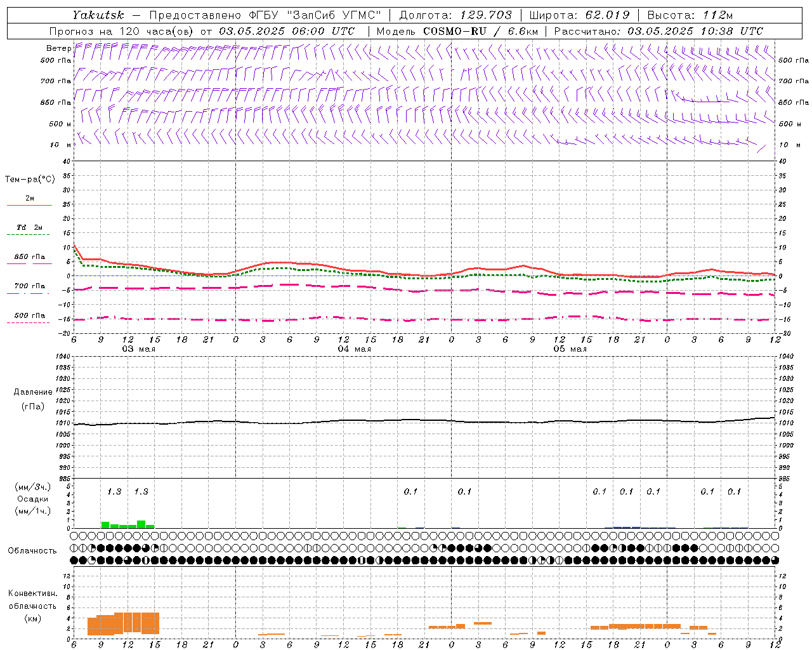This screenshot has width=812, height=650.
Task: Click the "(мм/1ч.)" units label
Action: tap(32, 511)
